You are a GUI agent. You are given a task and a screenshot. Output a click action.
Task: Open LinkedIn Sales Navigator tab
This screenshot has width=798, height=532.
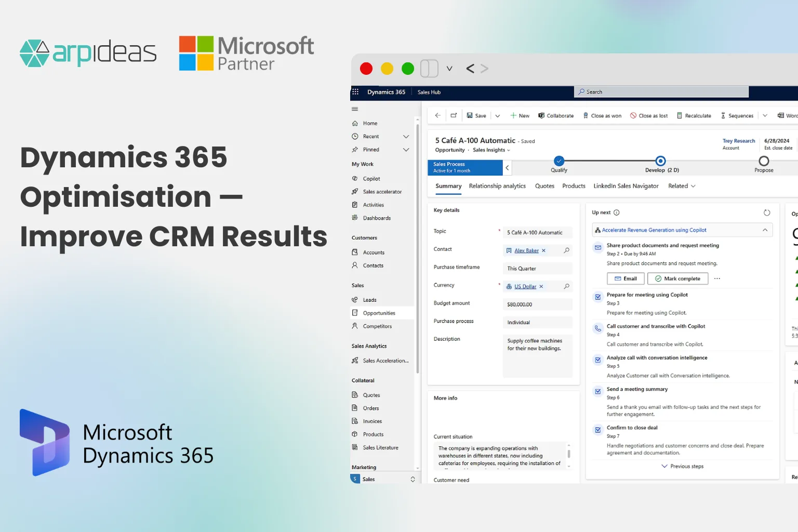coord(626,186)
